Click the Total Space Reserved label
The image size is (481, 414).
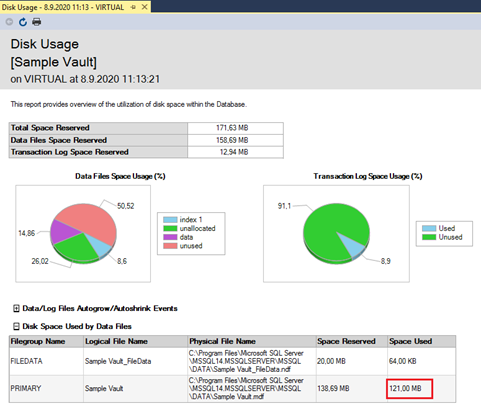(x=50, y=128)
